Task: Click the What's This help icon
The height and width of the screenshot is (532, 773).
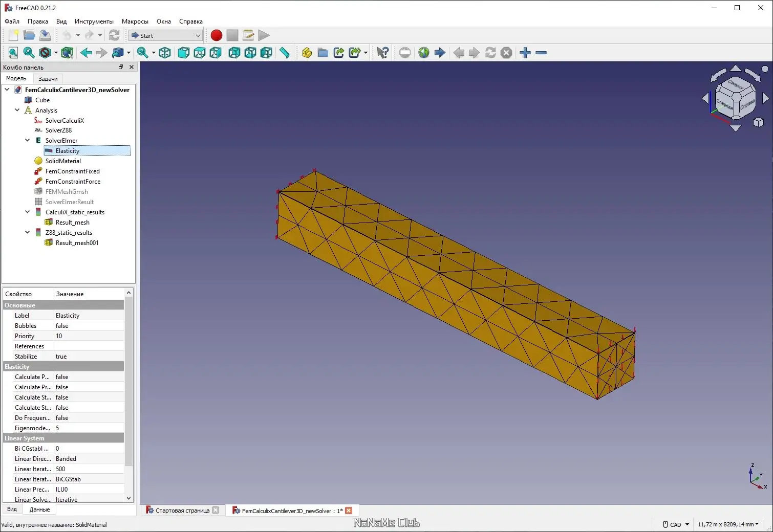Action: (382, 53)
